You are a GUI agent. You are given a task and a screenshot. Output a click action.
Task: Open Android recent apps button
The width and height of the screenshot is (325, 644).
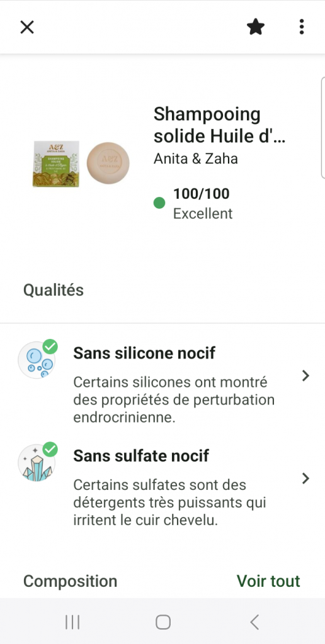click(x=72, y=622)
